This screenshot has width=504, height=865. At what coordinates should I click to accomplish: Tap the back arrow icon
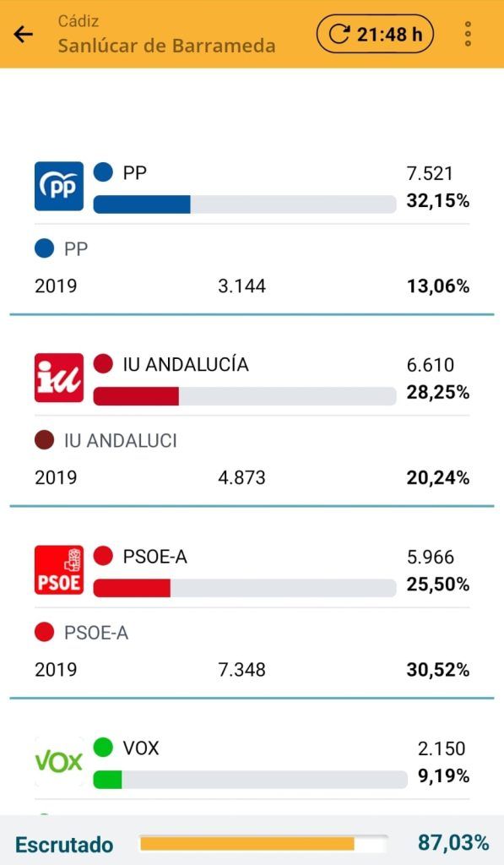click(x=23, y=34)
